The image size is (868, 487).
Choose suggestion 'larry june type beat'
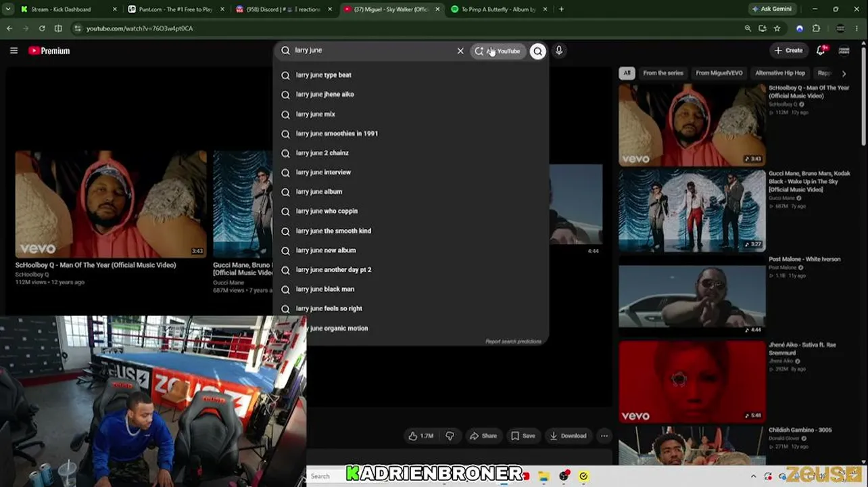(411, 75)
